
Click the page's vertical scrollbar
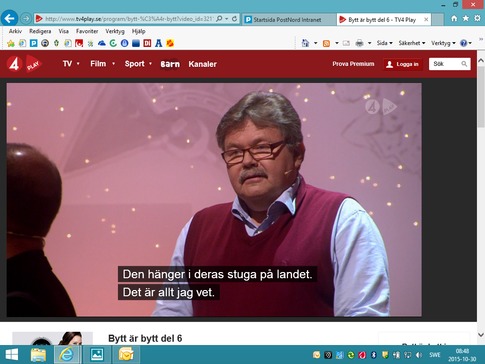tap(481, 197)
